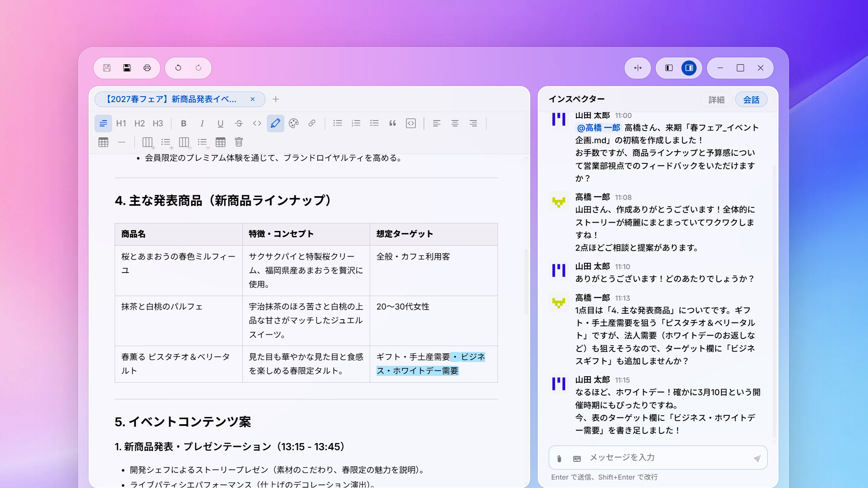868x488 pixels.
Task: Insert a hyperlink with the link icon
Action: [312, 123]
